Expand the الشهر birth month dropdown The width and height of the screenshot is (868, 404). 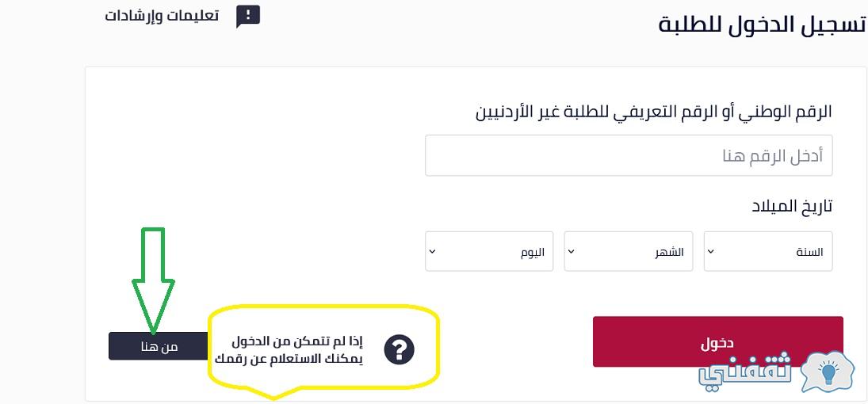pyautogui.click(x=629, y=251)
